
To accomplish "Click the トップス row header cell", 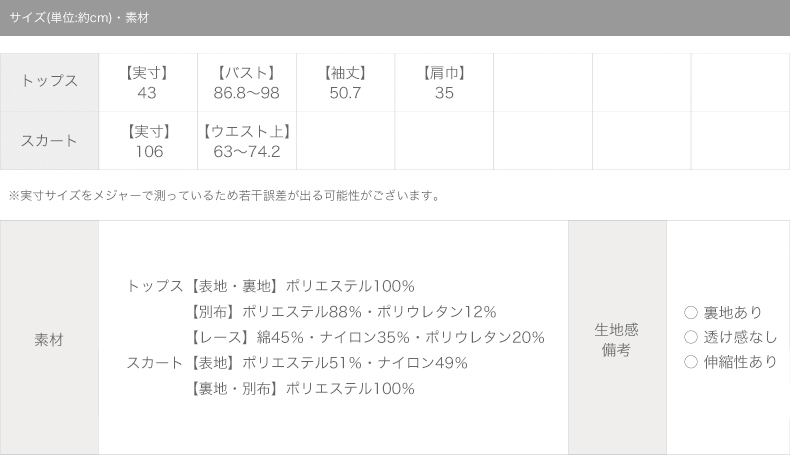I will [49, 82].
